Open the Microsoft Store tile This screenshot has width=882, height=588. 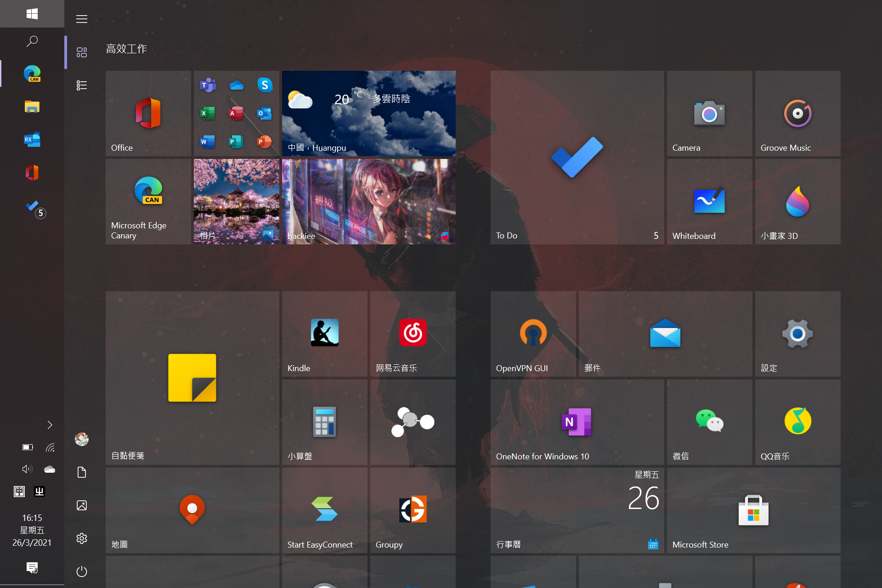(x=753, y=510)
